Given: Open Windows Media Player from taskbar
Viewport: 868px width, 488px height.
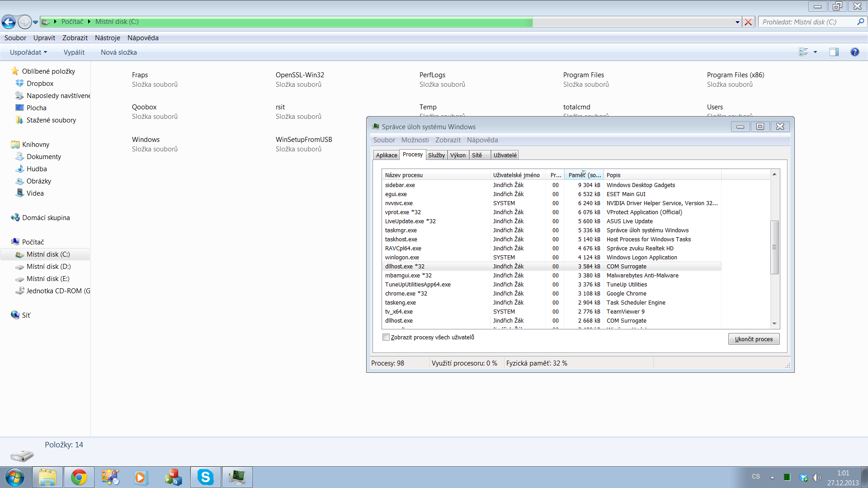Looking at the screenshot, I should (x=141, y=477).
